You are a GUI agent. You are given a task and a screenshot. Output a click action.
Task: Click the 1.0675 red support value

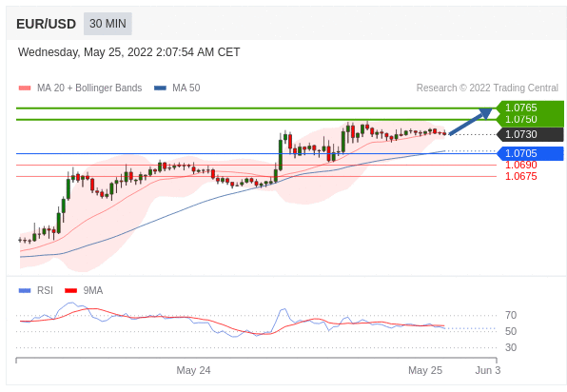pos(520,176)
